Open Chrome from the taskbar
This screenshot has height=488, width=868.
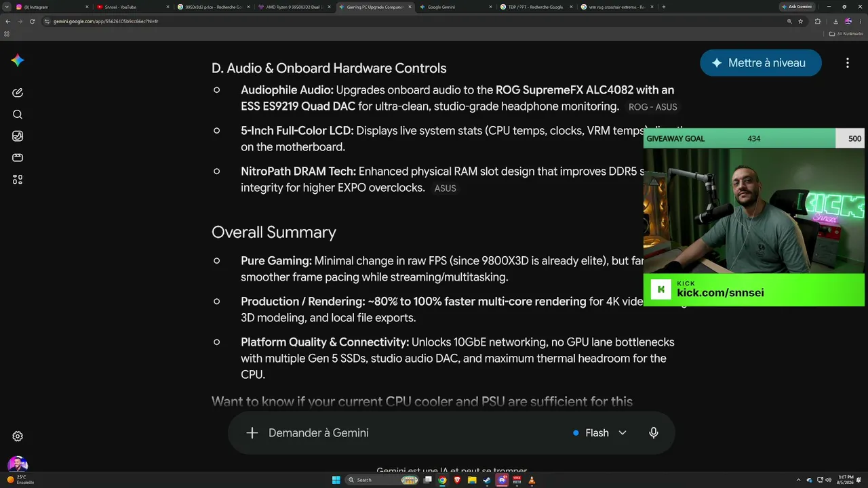pos(442,480)
